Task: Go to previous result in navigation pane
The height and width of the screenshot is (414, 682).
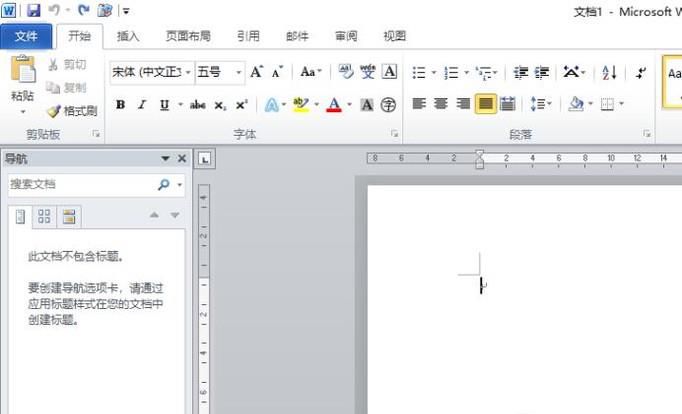Action: click(x=154, y=215)
